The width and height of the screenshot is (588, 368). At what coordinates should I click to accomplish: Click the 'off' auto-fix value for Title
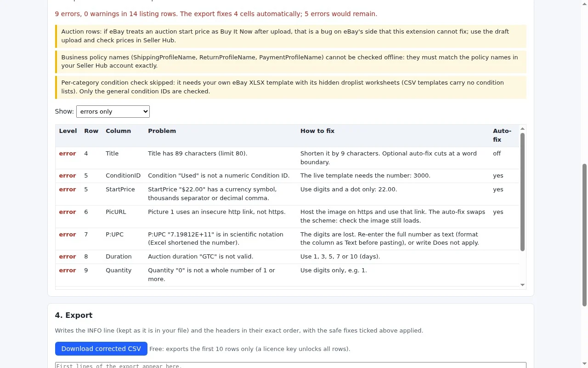click(497, 154)
